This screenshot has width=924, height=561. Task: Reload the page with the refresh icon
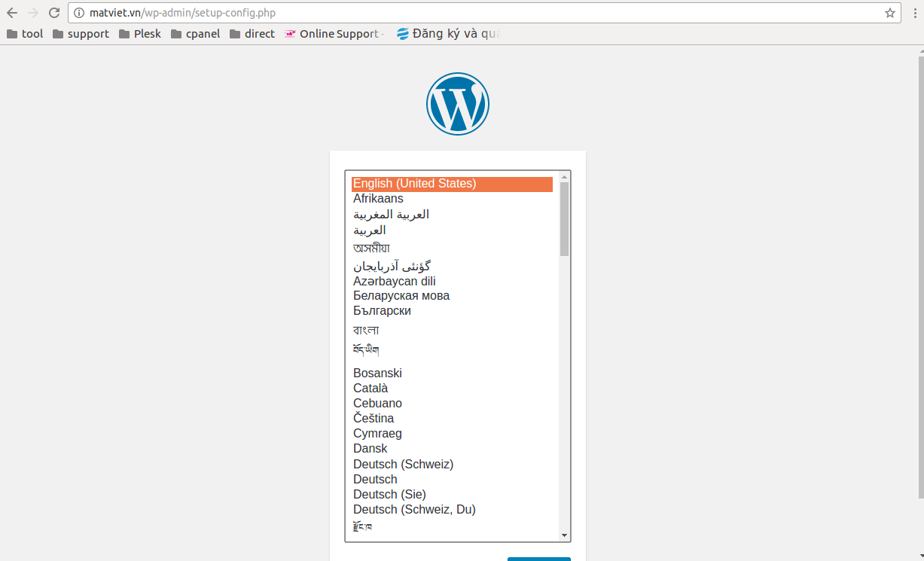coord(54,13)
